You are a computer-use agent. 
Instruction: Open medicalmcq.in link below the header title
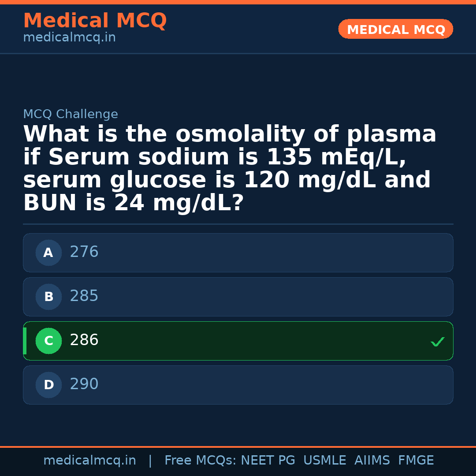[69, 38]
